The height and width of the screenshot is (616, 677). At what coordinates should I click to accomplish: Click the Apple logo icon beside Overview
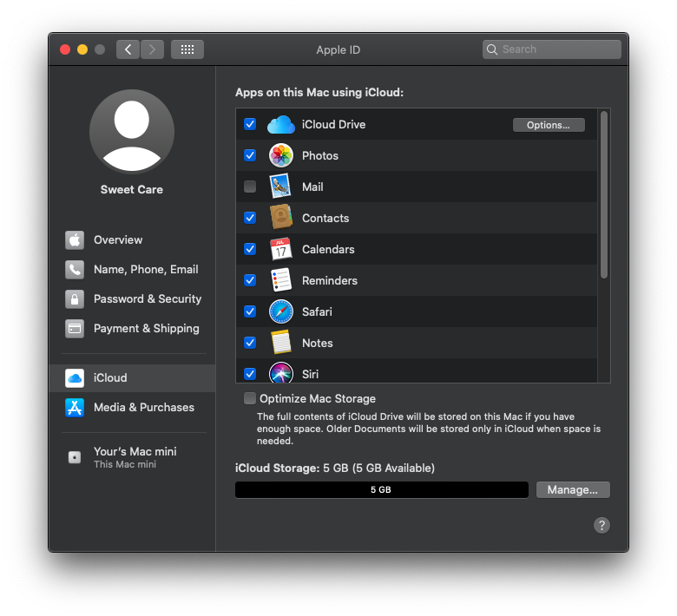[x=75, y=240]
